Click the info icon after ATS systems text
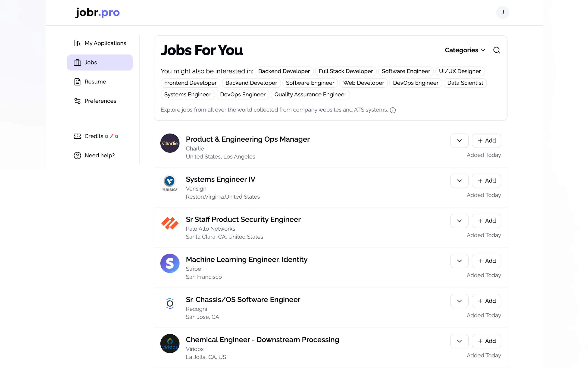The width and height of the screenshot is (588, 368). (393, 110)
